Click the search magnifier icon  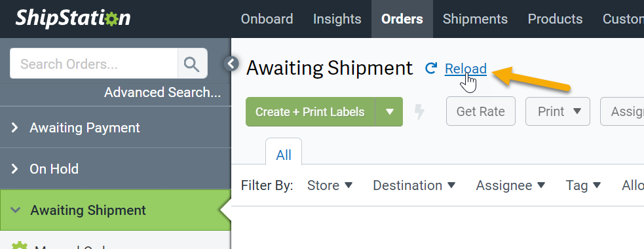(192, 64)
